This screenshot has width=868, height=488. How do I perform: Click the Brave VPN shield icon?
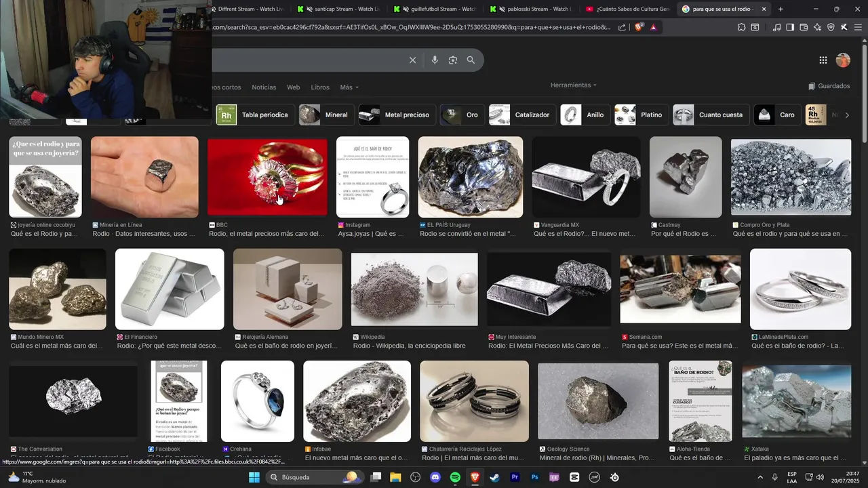coord(831,27)
